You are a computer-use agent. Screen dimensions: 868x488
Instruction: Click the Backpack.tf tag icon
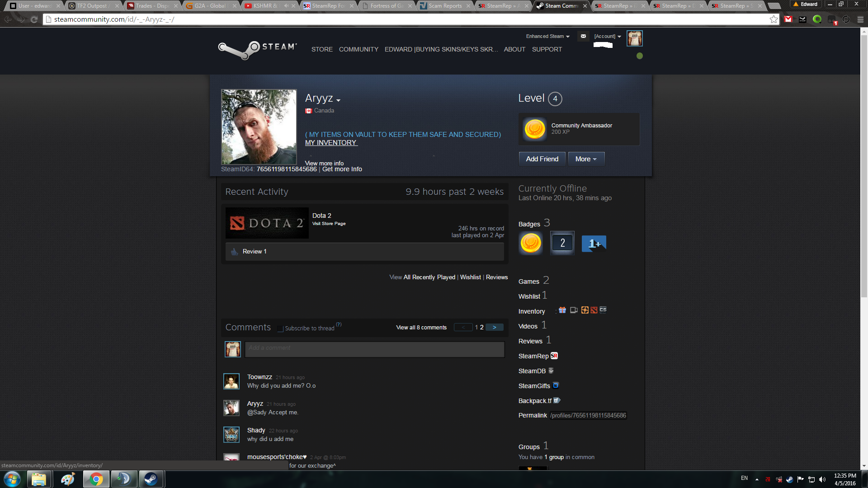point(557,400)
